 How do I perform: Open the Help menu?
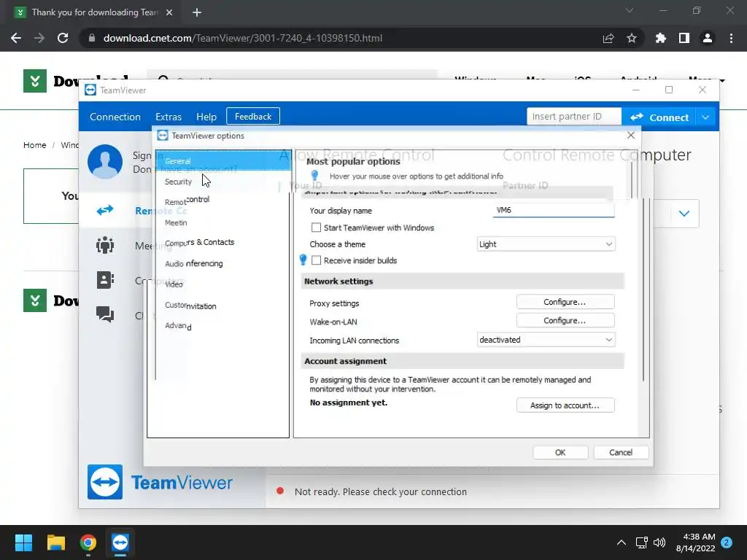pyautogui.click(x=206, y=117)
